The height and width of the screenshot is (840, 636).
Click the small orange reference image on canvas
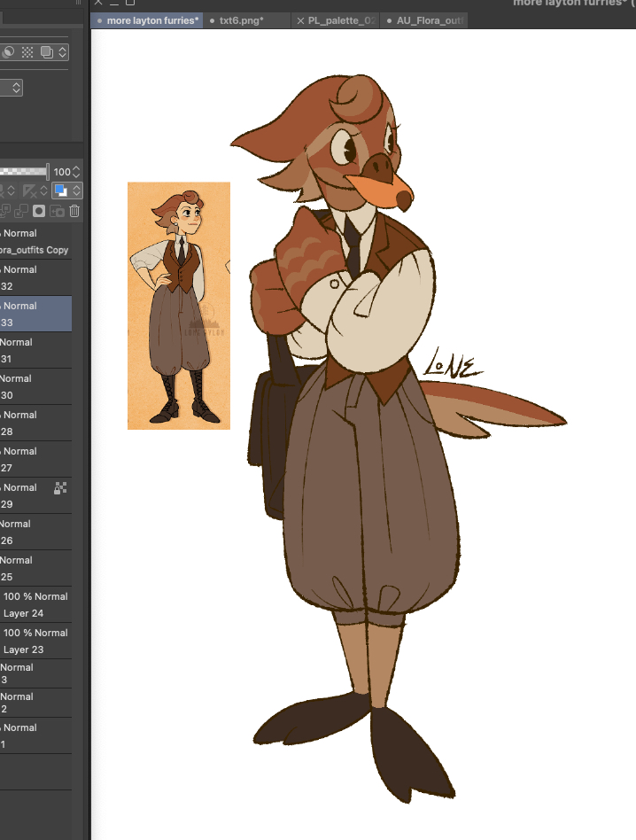tap(178, 306)
